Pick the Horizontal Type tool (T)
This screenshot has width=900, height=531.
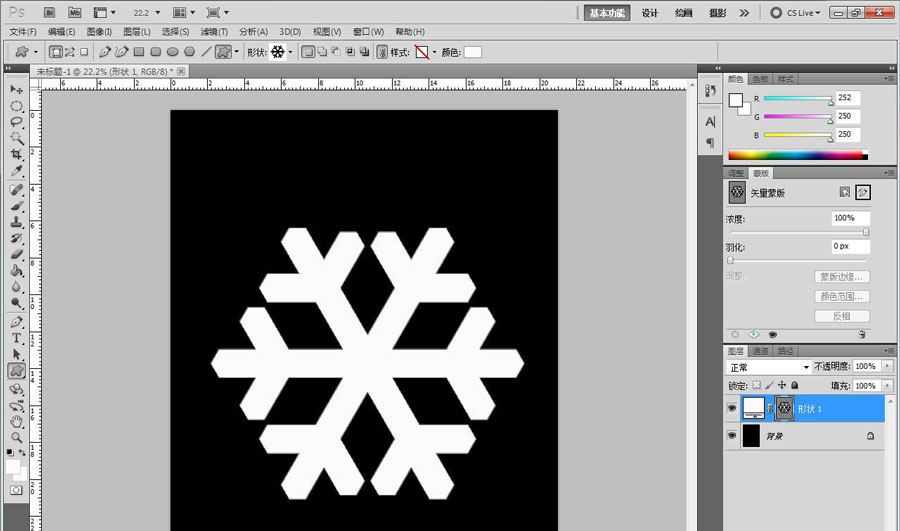click(x=17, y=338)
